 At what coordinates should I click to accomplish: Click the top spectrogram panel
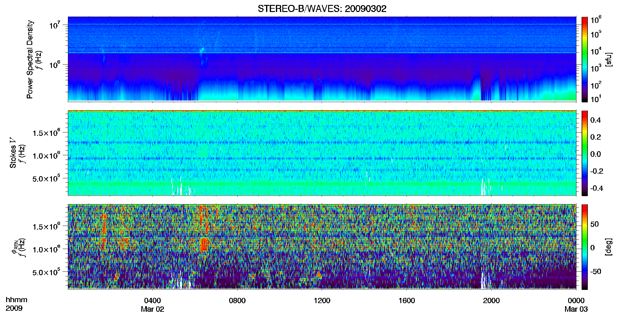(x=322, y=59)
